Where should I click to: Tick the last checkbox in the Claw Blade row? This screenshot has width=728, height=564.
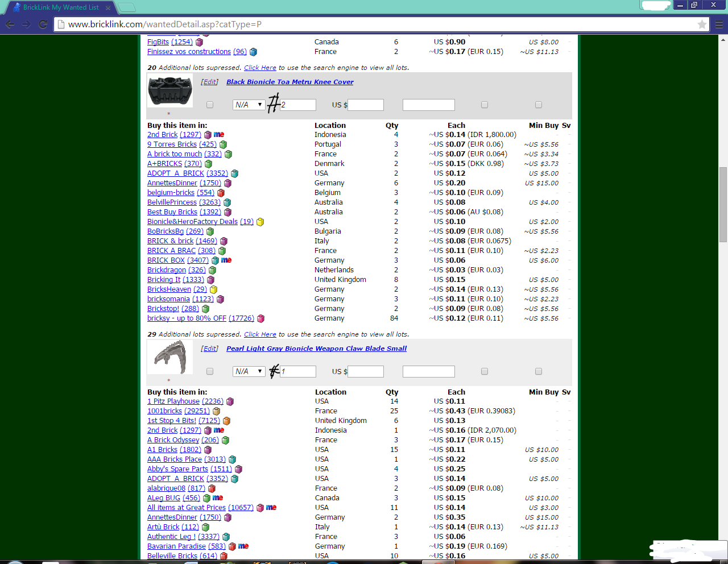(x=539, y=371)
